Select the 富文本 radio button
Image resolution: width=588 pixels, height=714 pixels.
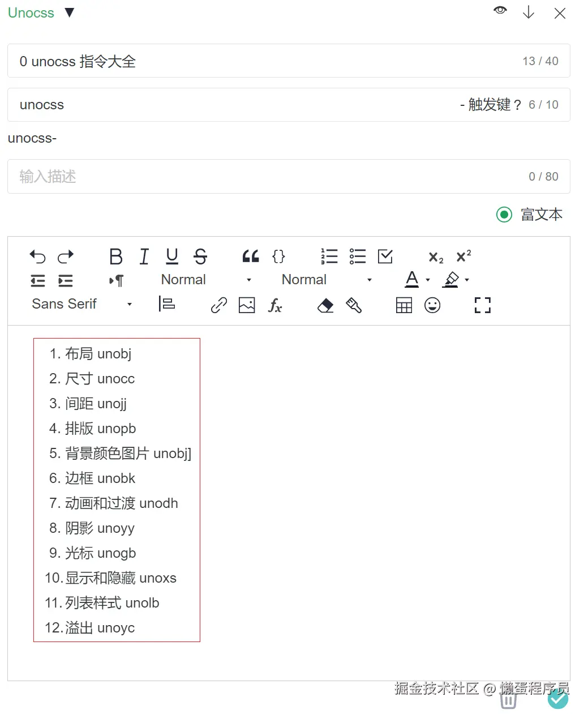click(504, 215)
